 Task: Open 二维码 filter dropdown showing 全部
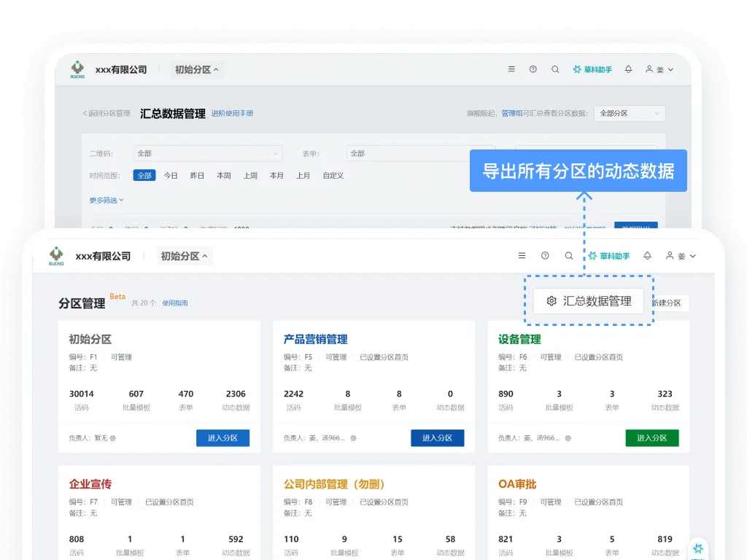tap(207, 153)
